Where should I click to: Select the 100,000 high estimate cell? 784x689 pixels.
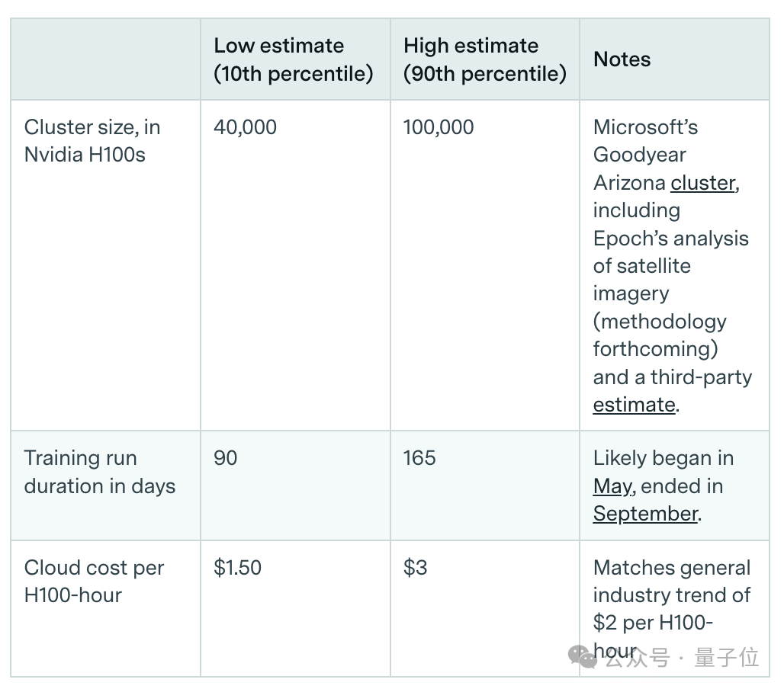[439, 127]
